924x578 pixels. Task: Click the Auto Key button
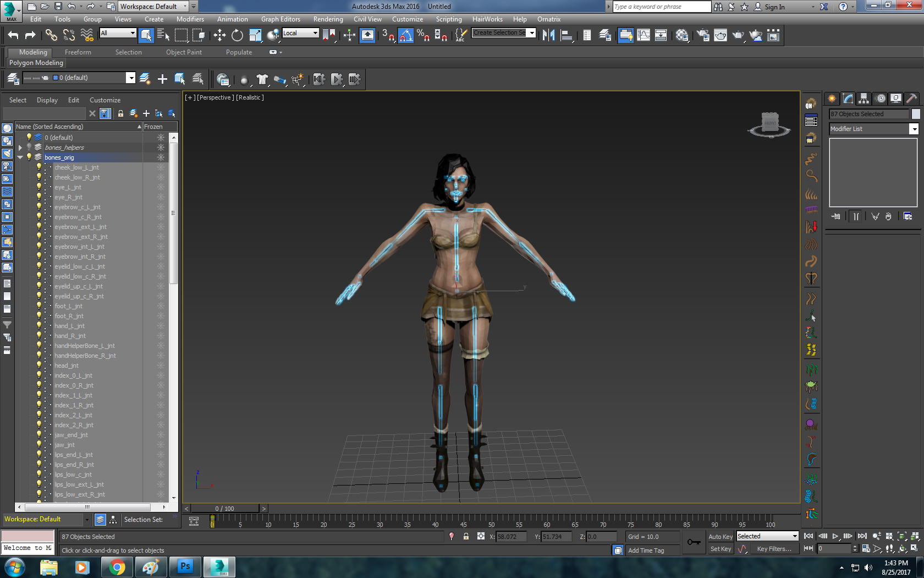coord(721,537)
